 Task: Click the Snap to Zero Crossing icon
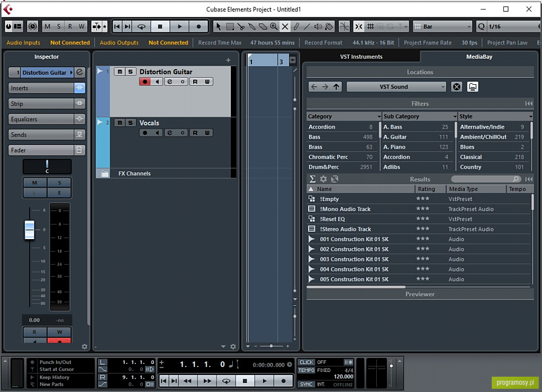(x=344, y=26)
